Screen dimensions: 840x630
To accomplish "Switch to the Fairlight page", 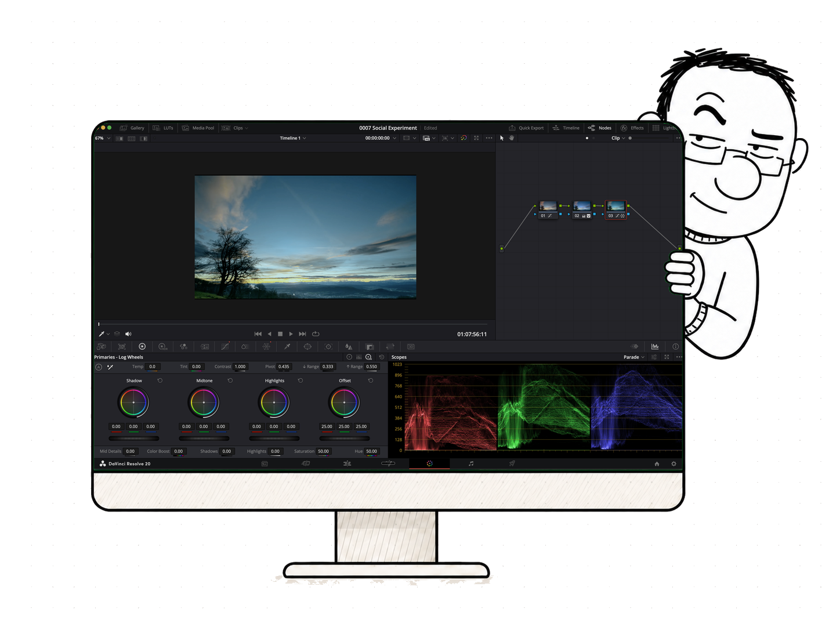I will pyautogui.click(x=471, y=464).
